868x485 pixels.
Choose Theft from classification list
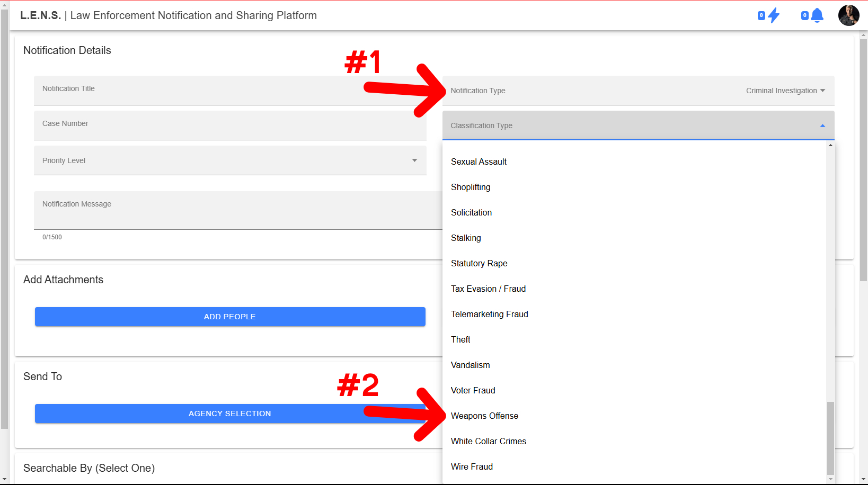pos(460,339)
